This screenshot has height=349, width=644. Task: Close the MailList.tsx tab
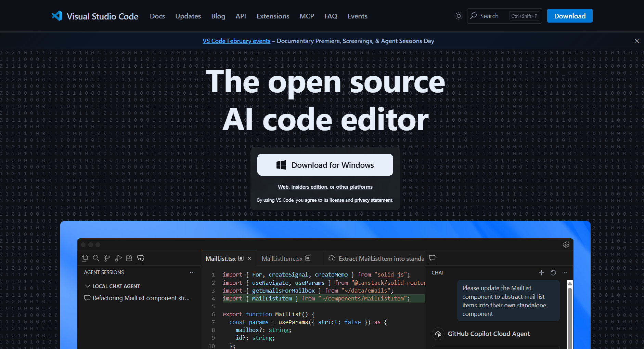click(249, 258)
